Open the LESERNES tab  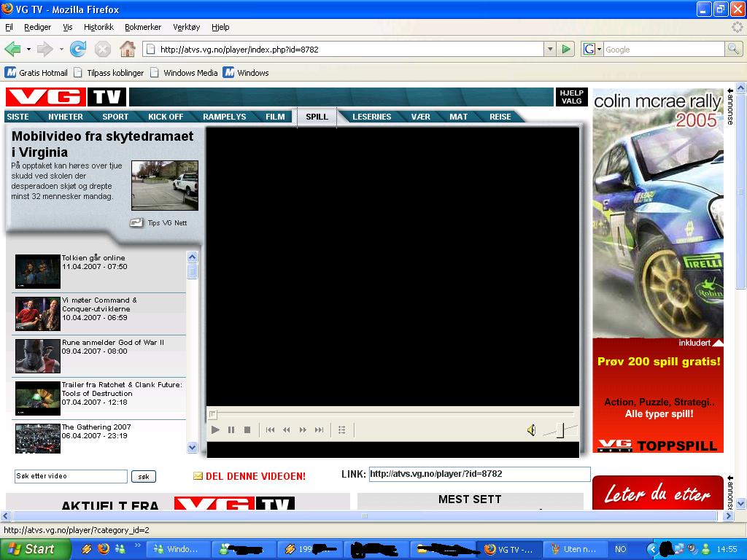pyautogui.click(x=371, y=117)
